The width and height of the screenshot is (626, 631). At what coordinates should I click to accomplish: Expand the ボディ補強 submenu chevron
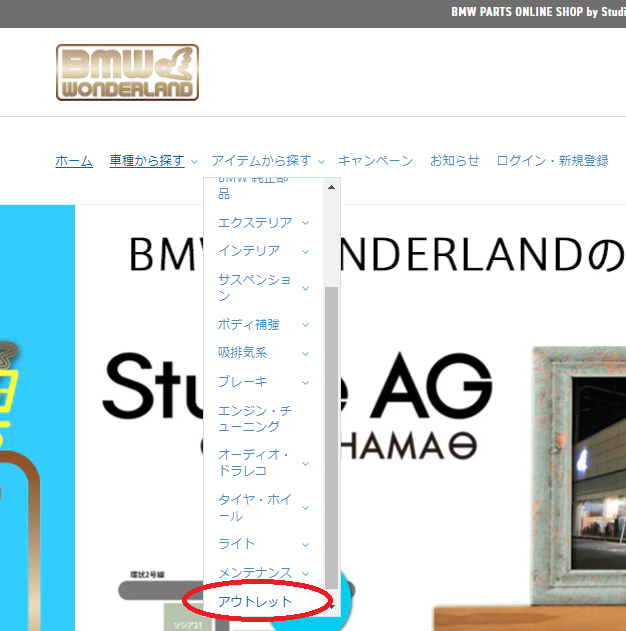click(306, 325)
